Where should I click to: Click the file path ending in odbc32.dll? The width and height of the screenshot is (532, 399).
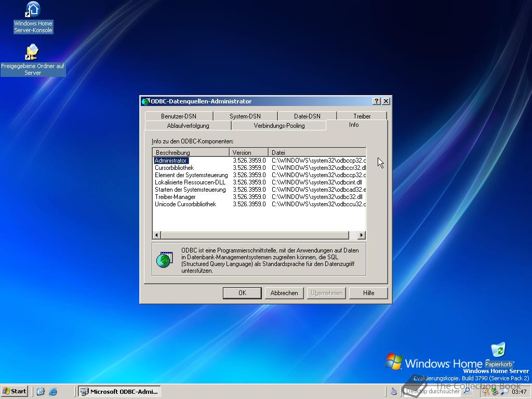tap(317, 197)
